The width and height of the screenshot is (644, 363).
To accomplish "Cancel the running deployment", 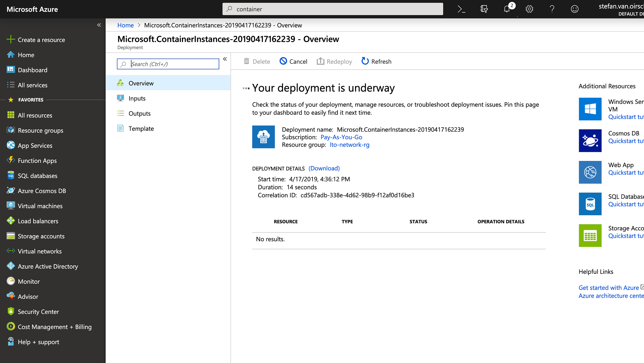I will coord(293,61).
